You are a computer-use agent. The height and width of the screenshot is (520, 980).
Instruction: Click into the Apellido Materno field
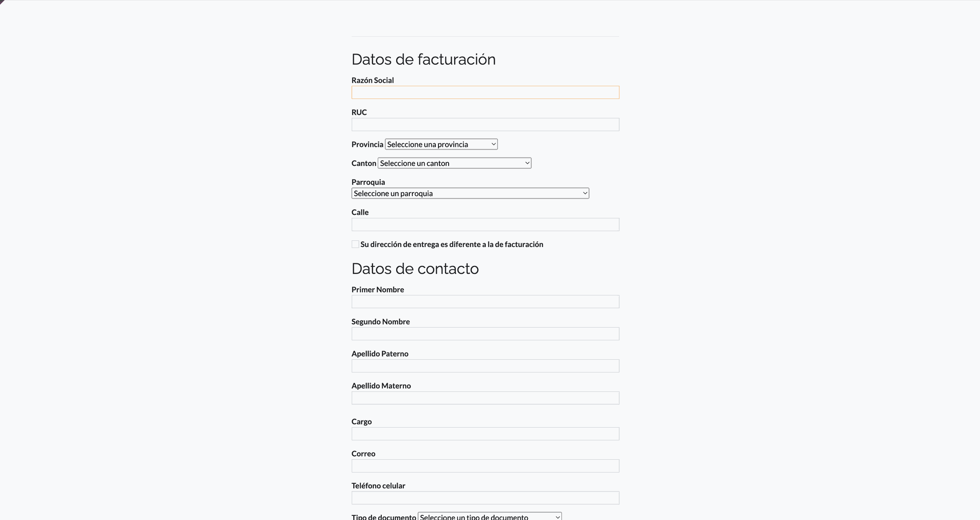[485, 398]
